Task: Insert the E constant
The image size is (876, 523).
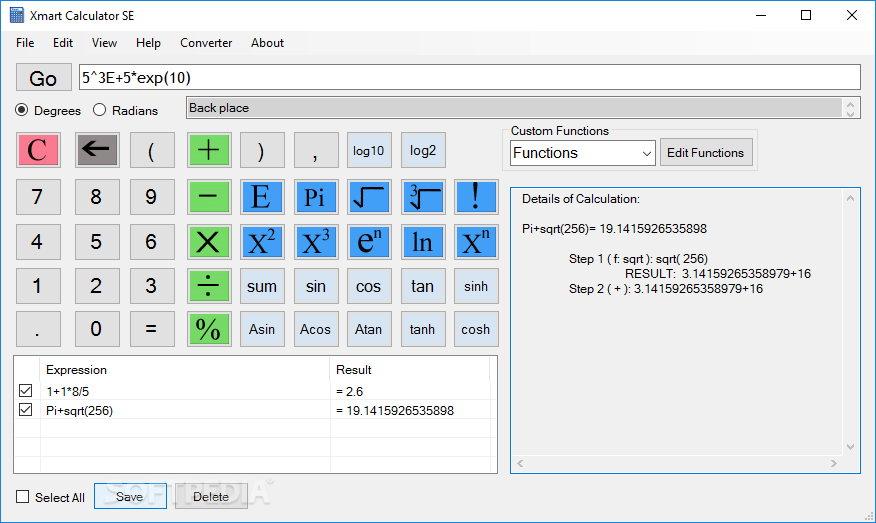Action: tap(262, 197)
